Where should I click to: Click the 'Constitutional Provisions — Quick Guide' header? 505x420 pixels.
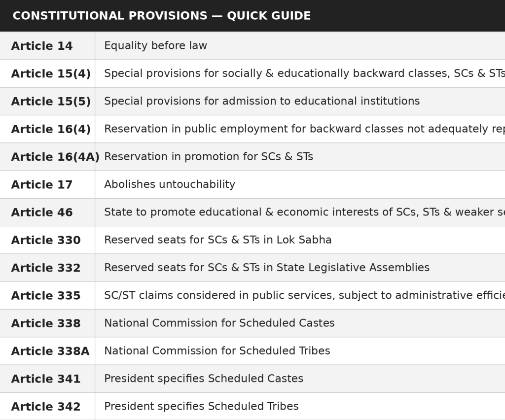click(x=162, y=16)
